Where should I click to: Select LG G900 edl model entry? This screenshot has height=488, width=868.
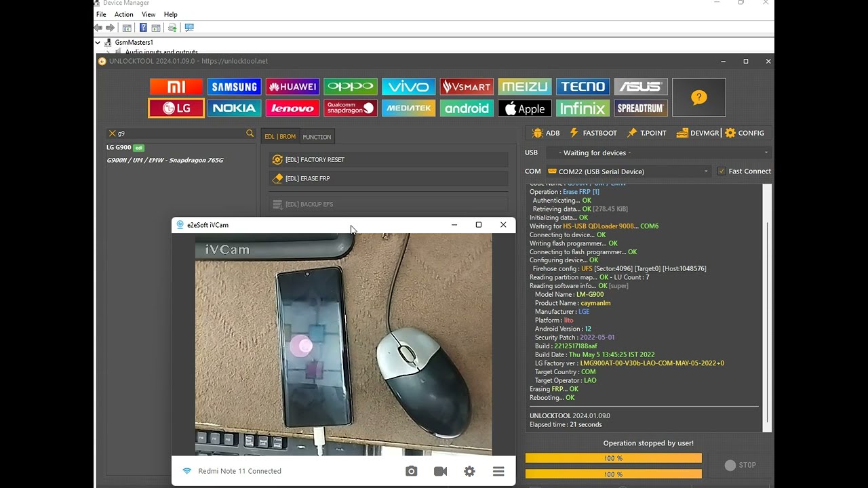pyautogui.click(x=125, y=147)
